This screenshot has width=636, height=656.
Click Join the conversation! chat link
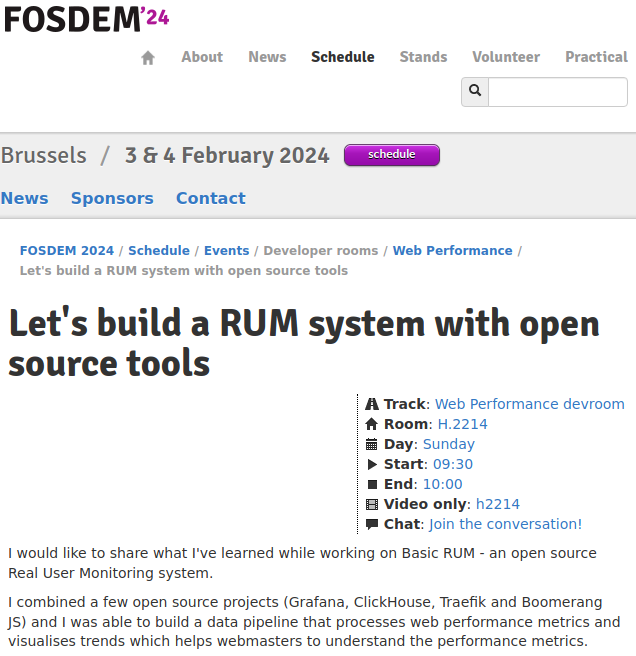505,524
